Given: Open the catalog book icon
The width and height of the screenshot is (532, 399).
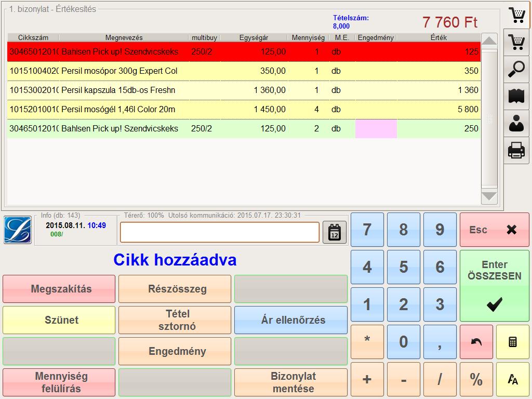Looking at the screenshot, I should pyautogui.click(x=516, y=96).
